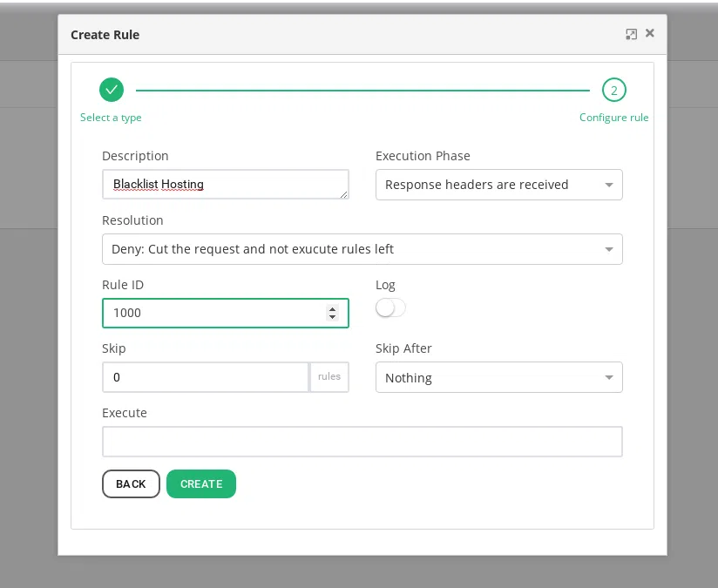Open the Execution Phase dropdown

(498, 184)
